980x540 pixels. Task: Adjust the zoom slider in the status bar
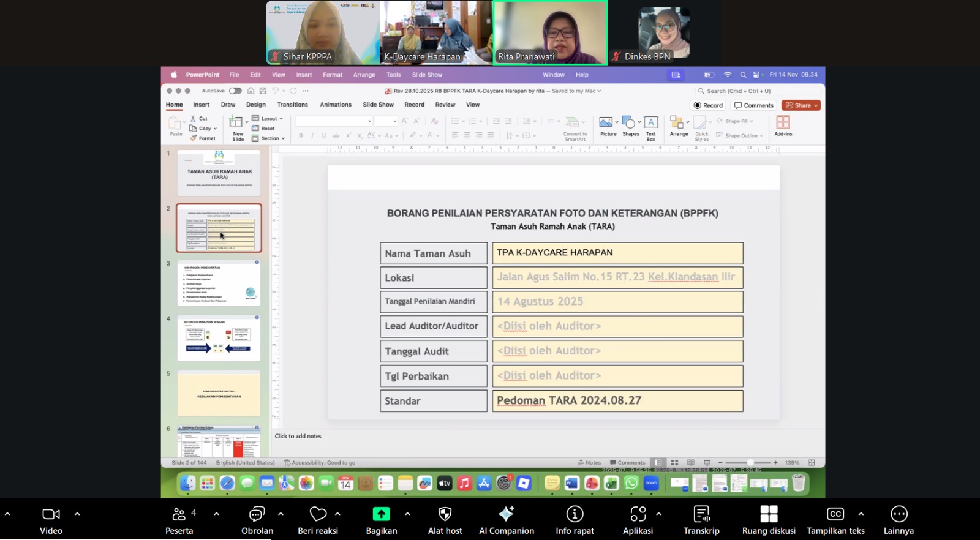coord(750,463)
